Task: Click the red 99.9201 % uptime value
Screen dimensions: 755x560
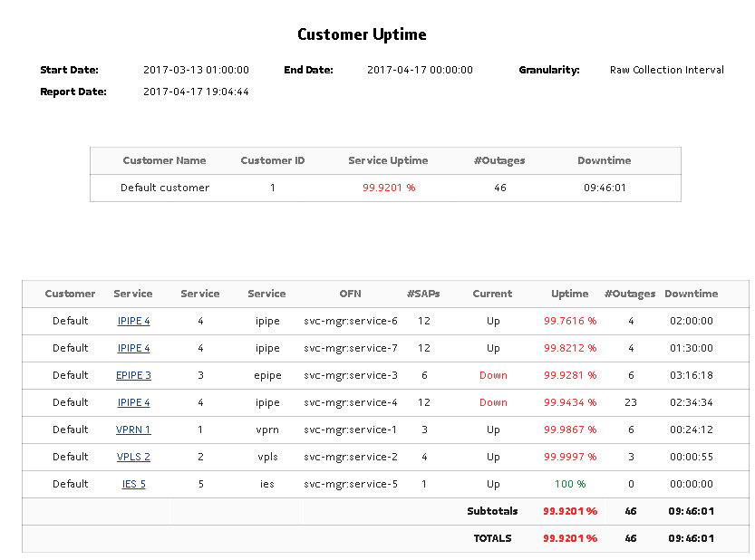Action: [388, 188]
